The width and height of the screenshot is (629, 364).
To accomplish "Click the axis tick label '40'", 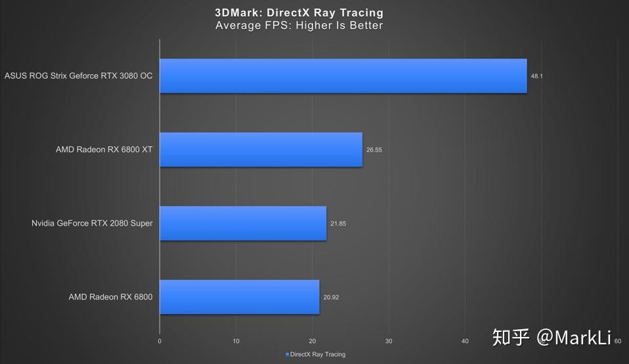I will 465,341.
